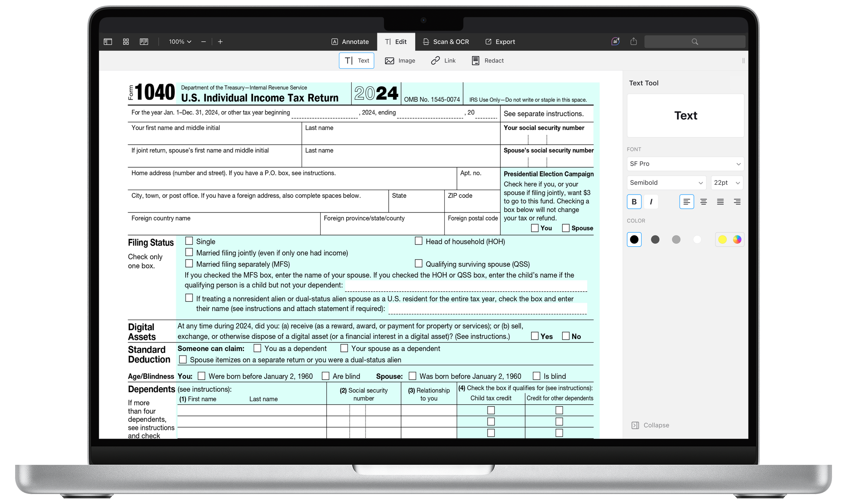The height and width of the screenshot is (504, 848).
Task: Open the SF Pro font dropdown
Action: point(685,164)
